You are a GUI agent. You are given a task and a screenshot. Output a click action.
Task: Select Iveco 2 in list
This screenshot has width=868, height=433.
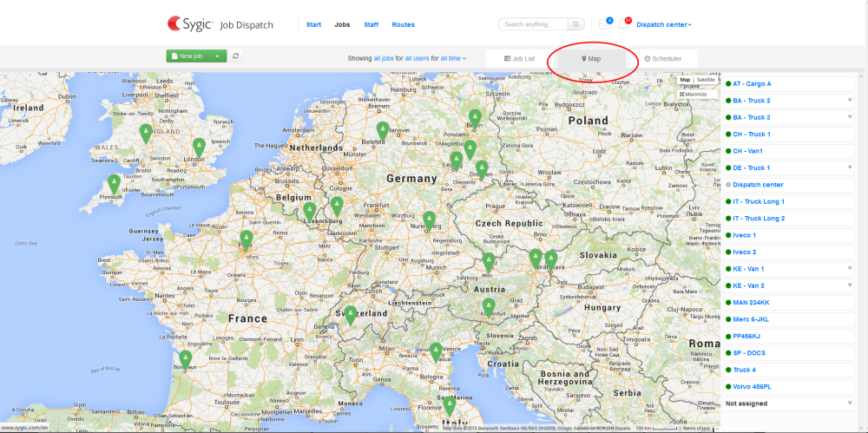pos(789,252)
